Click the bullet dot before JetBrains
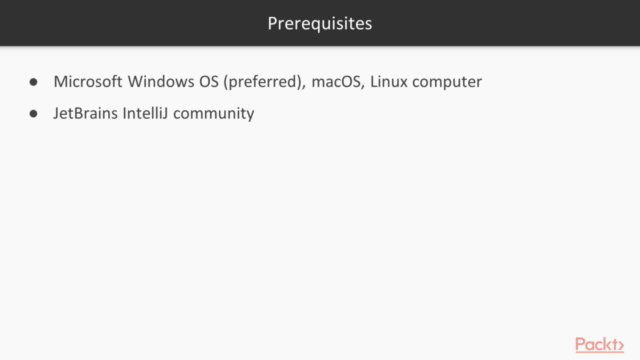 coord(33,113)
